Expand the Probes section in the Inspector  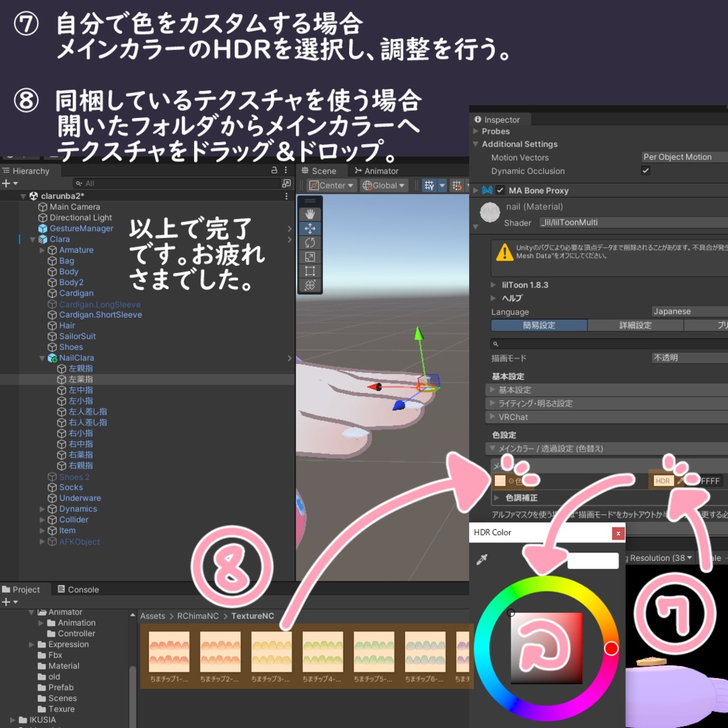[x=476, y=132]
